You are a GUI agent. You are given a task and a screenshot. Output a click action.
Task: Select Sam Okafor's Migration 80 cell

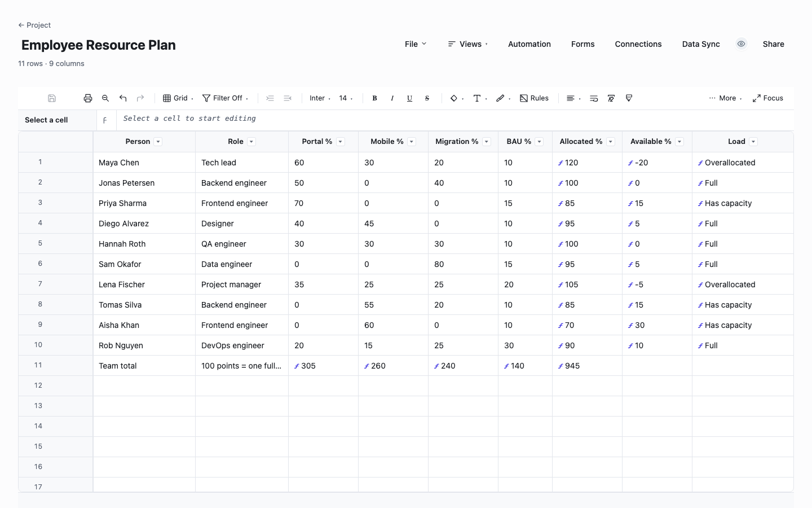tap(463, 264)
